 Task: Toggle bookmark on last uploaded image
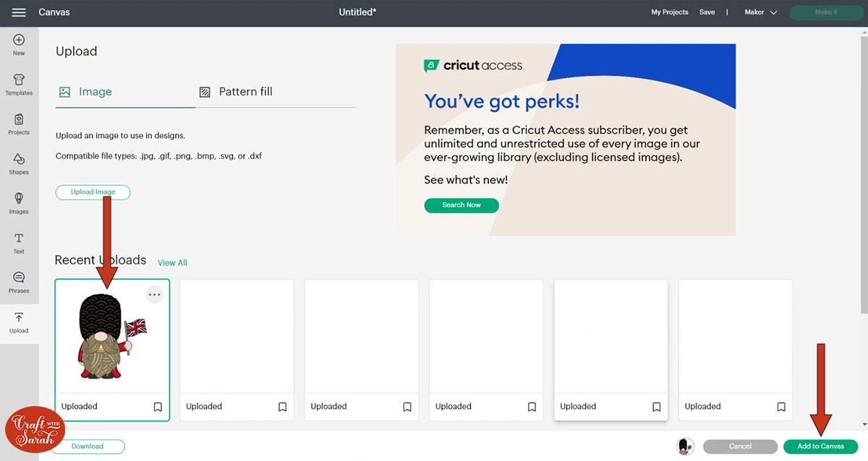(x=781, y=407)
